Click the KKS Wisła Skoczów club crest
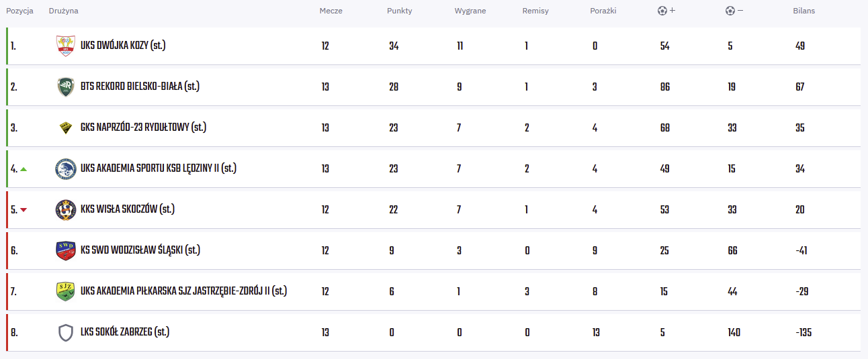Viewport: 868px width, 359px height. click(x=65, y=209)
